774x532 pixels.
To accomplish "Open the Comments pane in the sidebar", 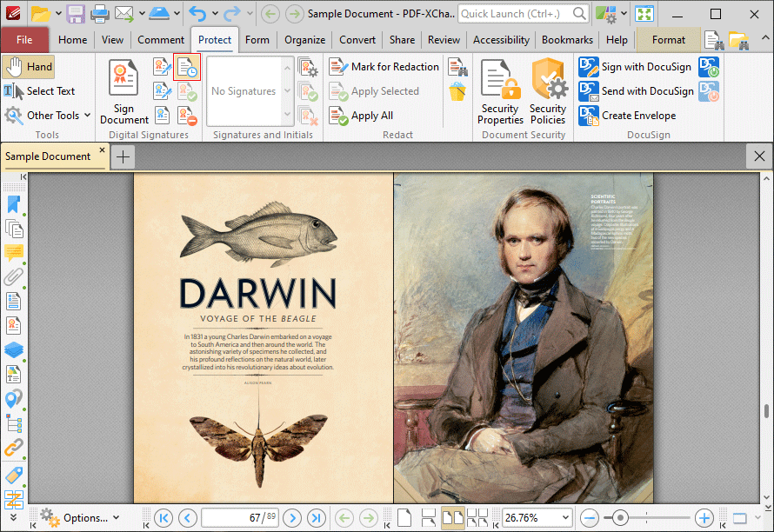I will tap(13, 253).
